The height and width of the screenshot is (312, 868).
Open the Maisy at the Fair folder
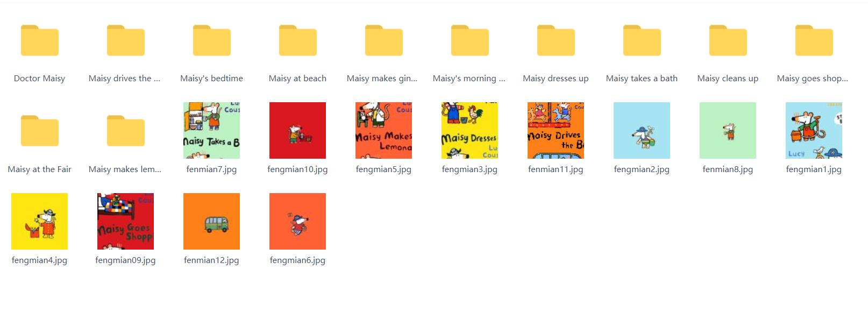pyautogui.click(x=39, y=131)
